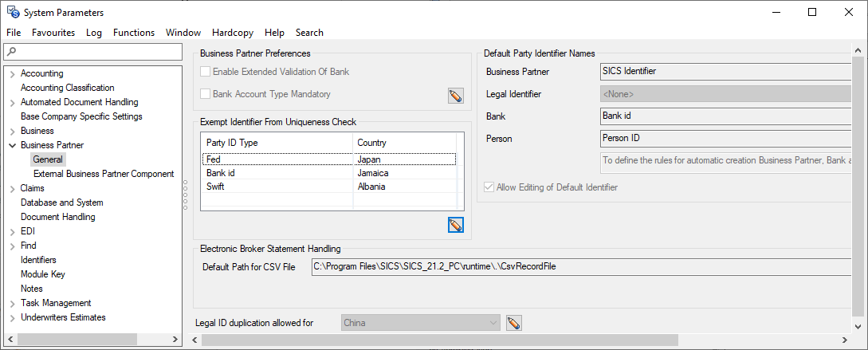Expand the Accounting tree node
Image resolution: width=868 pixels, height=350 pixels.
pyautogui.click(x=12, y=73)
